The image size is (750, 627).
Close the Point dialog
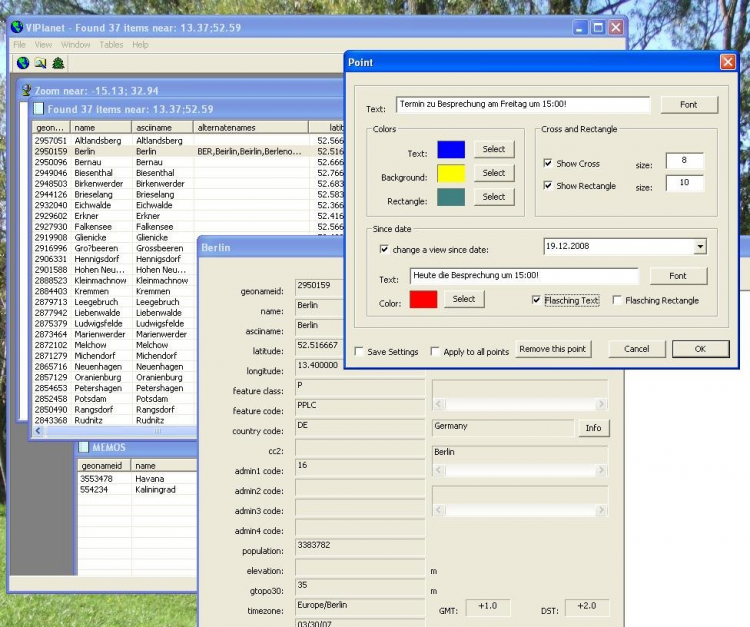pos(727,62)
